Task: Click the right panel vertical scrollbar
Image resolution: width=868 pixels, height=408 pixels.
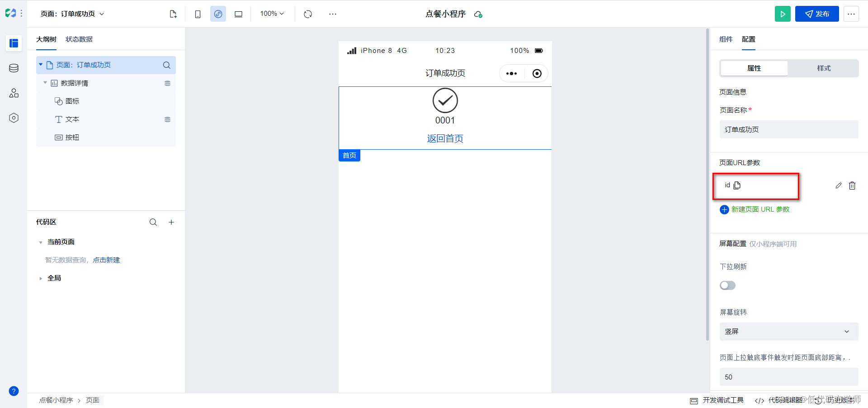Action: click(x=708, y=185)
